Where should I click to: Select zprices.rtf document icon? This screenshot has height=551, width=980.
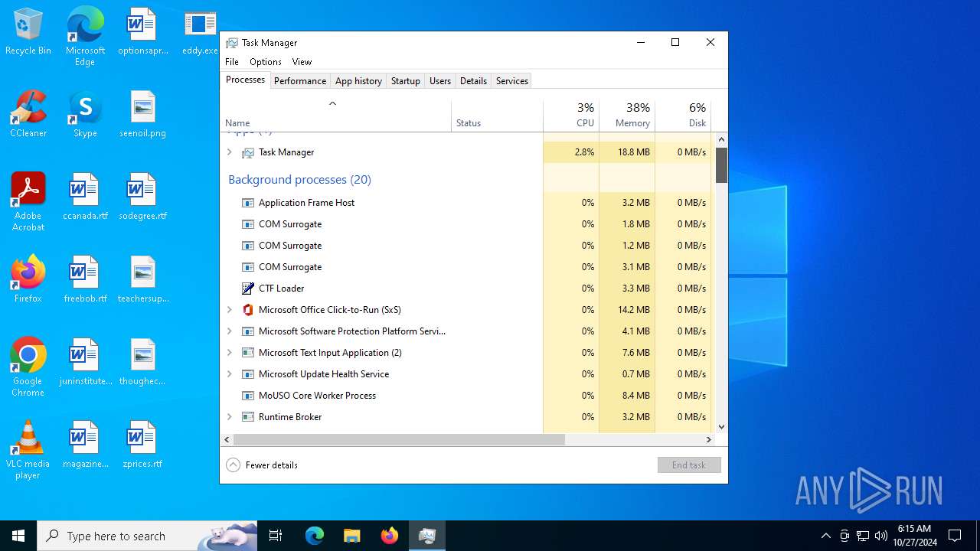coord(142,445)
